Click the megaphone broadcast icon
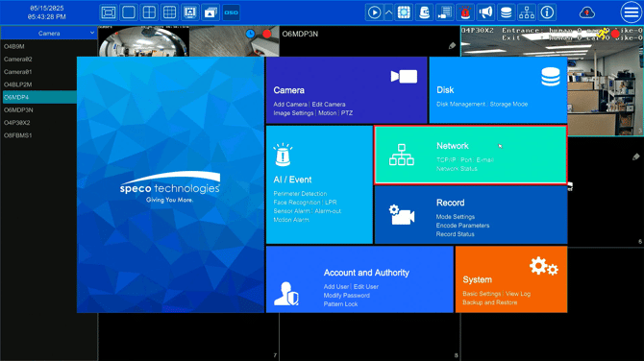644x361 pixels. coord(485,12)
